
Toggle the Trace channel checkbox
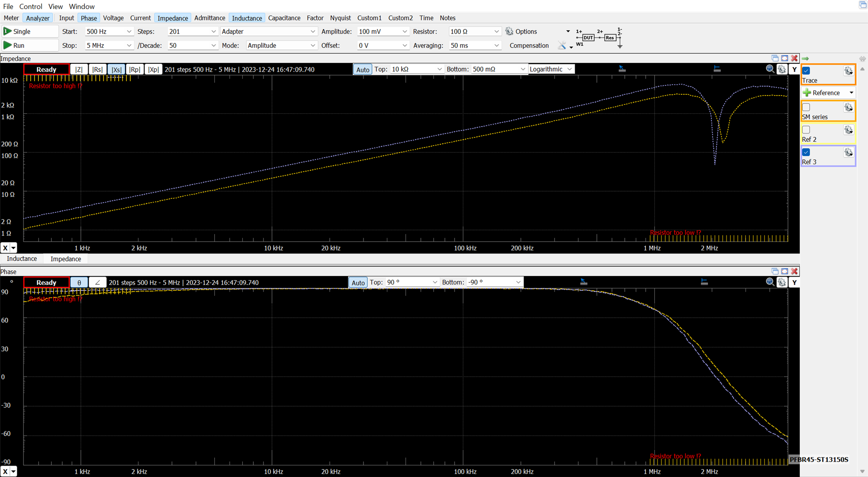(x=806, y=71)
